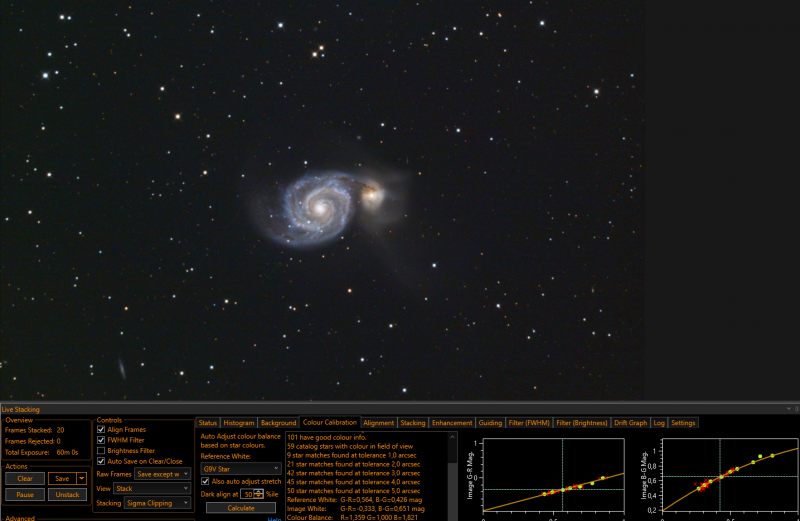The width and height of the screenshot is (800, 521).
Task: Click the spiral galaxy core in the image
Action: [321, 207]
